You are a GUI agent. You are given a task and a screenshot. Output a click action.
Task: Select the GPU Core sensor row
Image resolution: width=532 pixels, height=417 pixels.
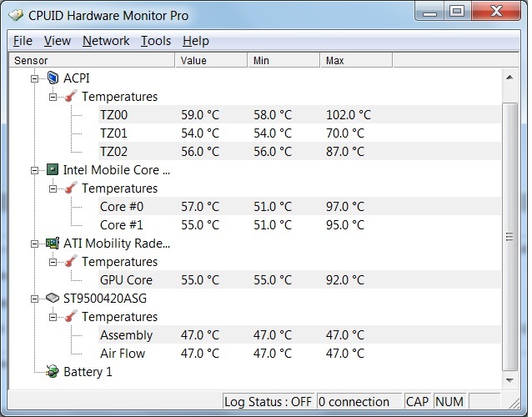[x=299, y=279]
